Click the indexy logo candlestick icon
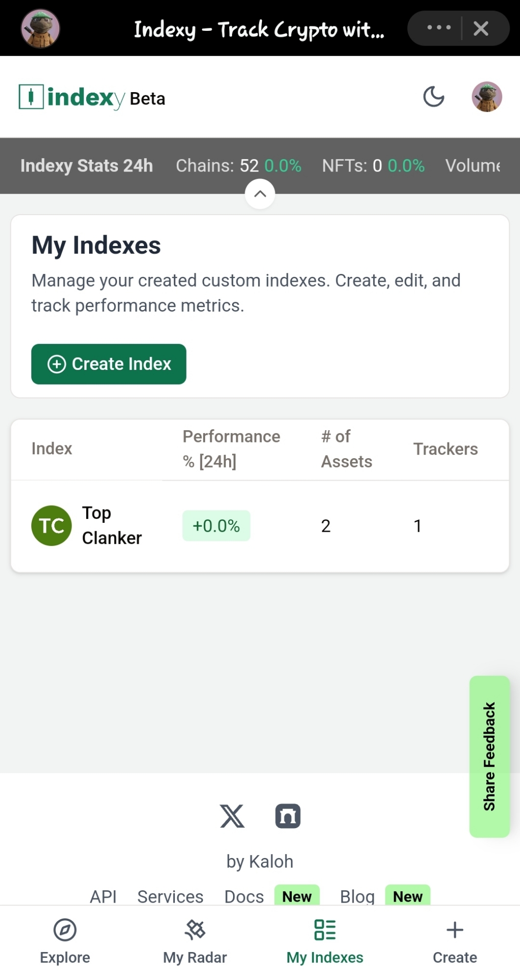This screenshot has height=980, width=520. point(31,97)
